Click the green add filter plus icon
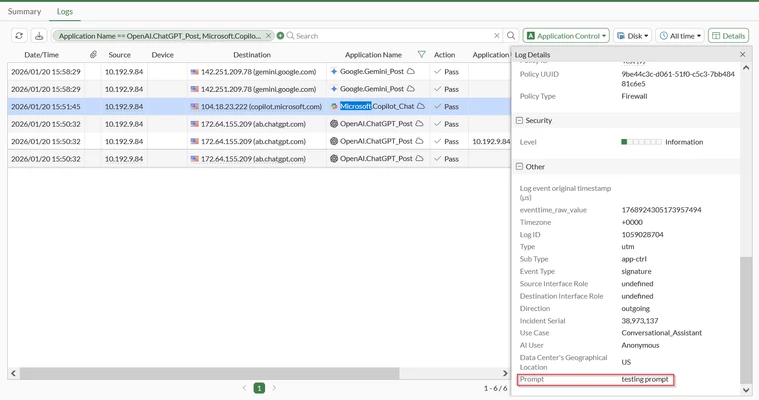759x400 pixels. 280,36
